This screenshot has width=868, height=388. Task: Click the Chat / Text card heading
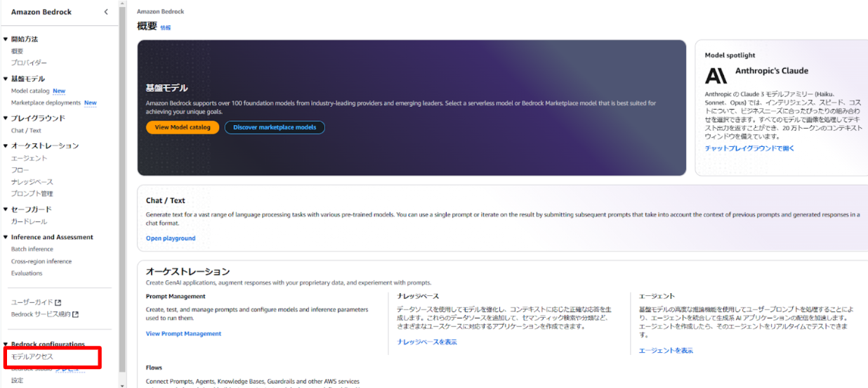pyautogui.click(x=166, y=200)
